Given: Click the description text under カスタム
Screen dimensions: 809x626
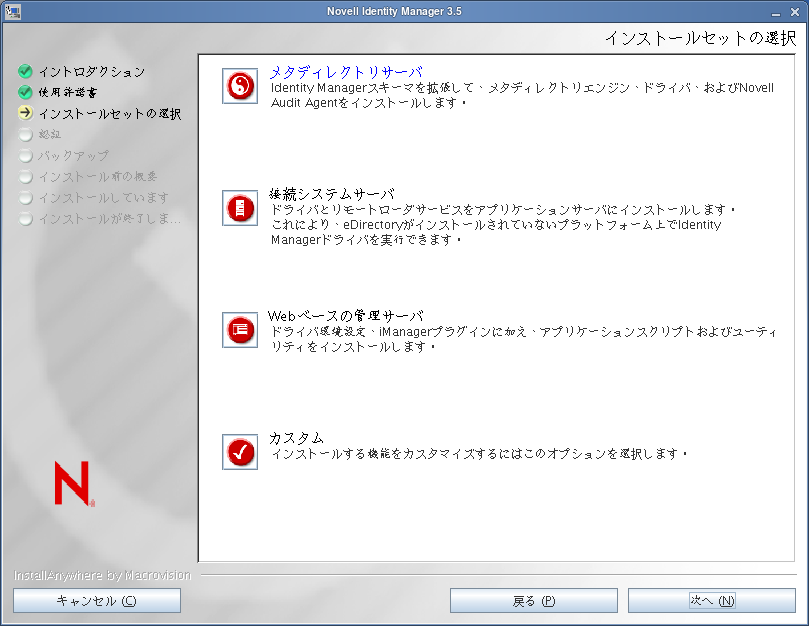Looking at the screenshot, I should [479, 454].
